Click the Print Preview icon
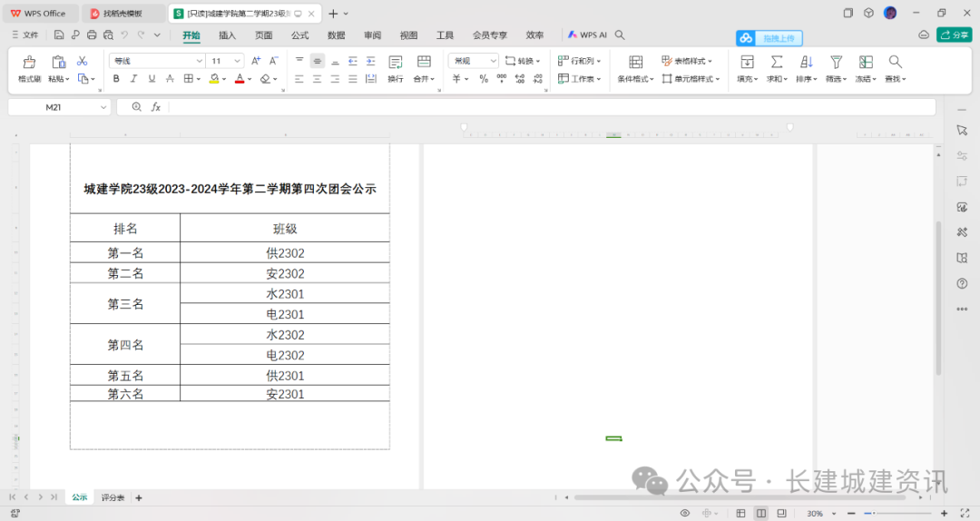 tap(108, 35)
